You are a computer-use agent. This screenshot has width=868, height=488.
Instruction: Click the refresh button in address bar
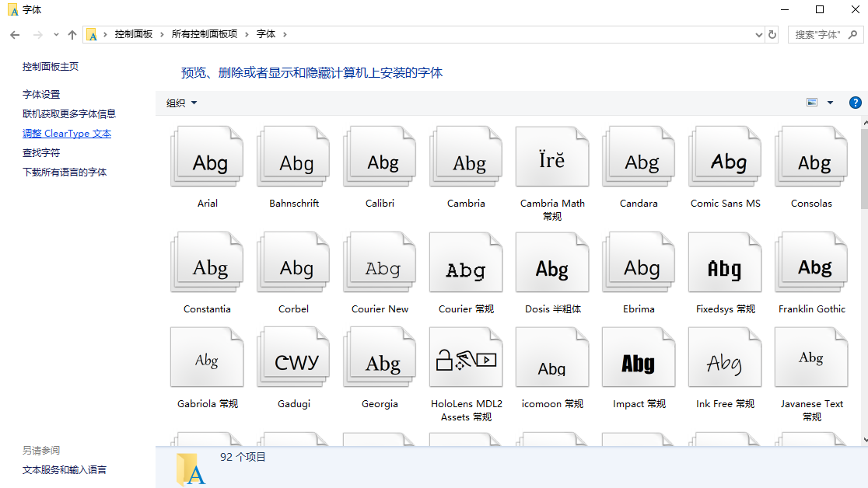click(x=772, y=35)
